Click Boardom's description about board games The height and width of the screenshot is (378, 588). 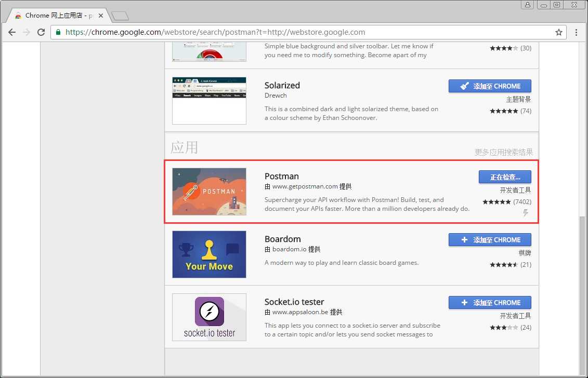341,263
